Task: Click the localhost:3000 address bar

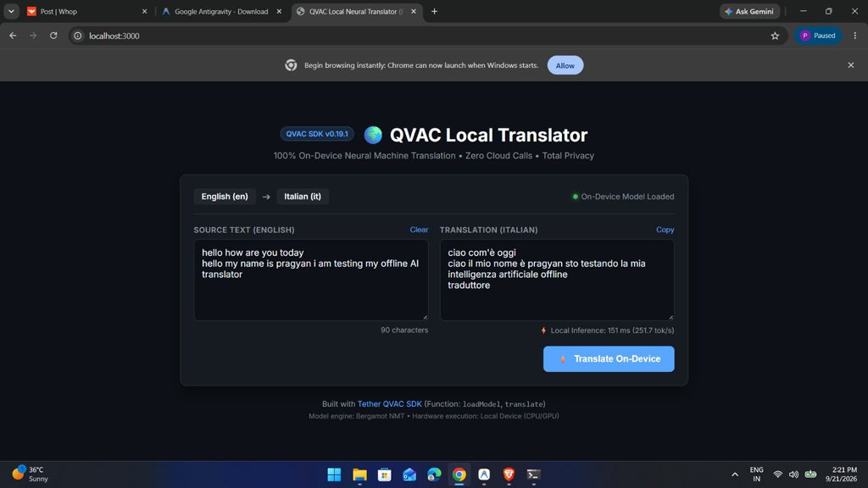Action: pyautogui.click(x=426, y=36)
